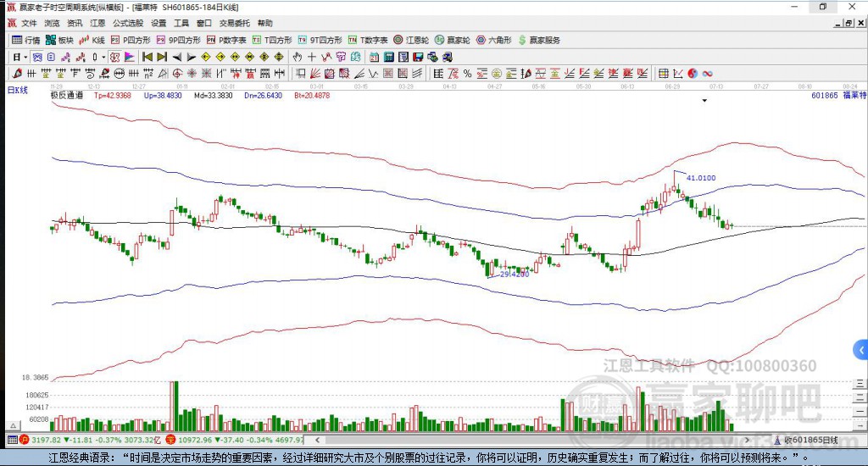Screen dimensions: 868x466
Task: Open the T四方形 tool
Action: [272, 40]
